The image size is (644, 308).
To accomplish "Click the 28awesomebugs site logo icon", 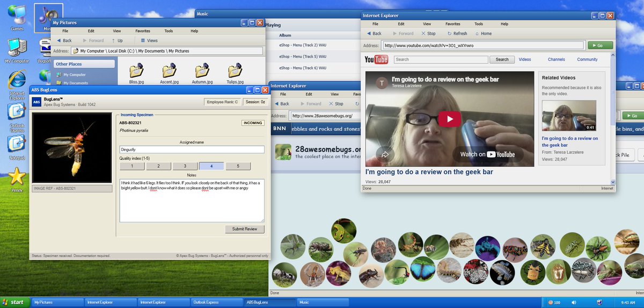I will 283,152.
